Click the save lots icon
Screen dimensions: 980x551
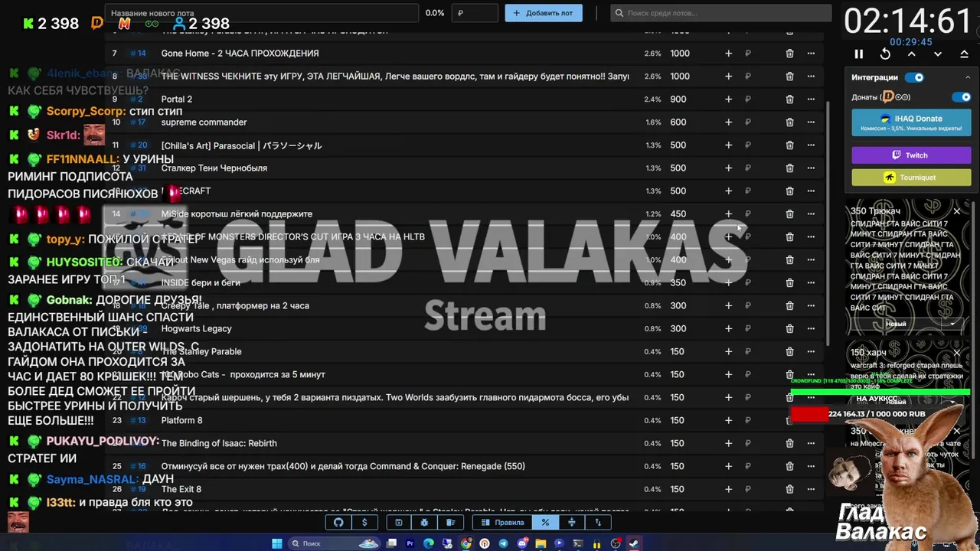[399, 523]
